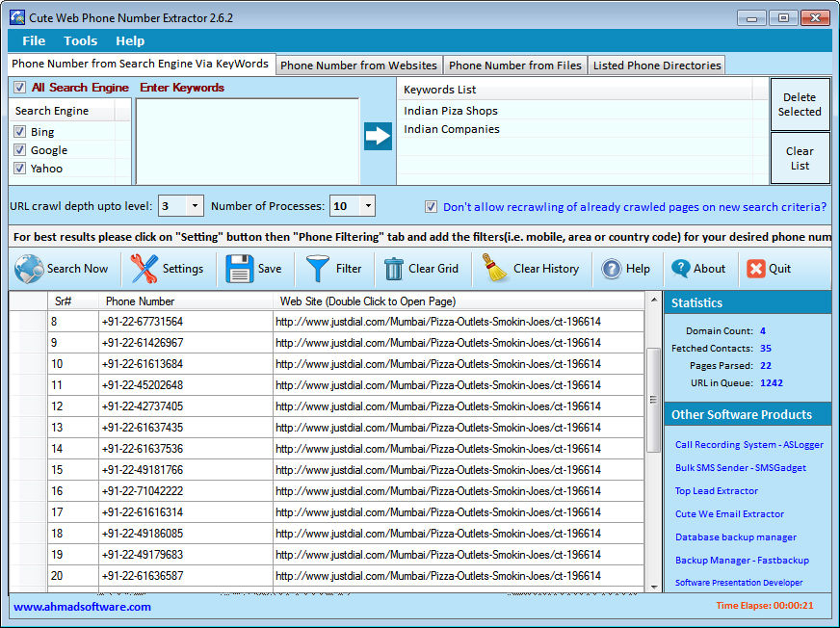Click the Time Elapse status text
840x628 pixels.
[x=765, y=606]
